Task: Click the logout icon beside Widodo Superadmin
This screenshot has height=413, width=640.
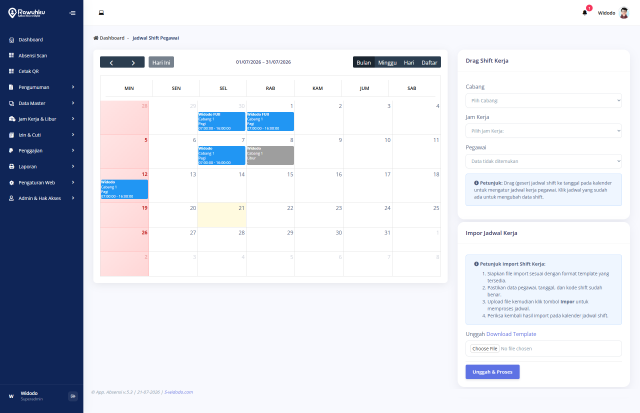Action: tap(73, 396)
